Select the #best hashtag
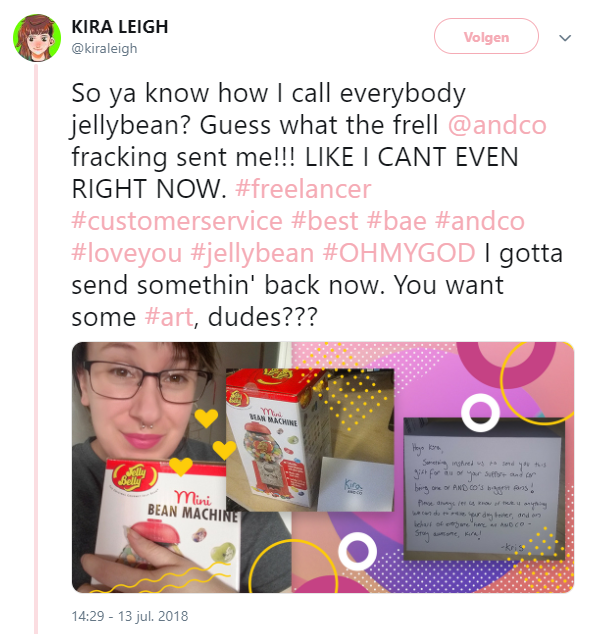602x634 pixels. (x=325, y=221)
